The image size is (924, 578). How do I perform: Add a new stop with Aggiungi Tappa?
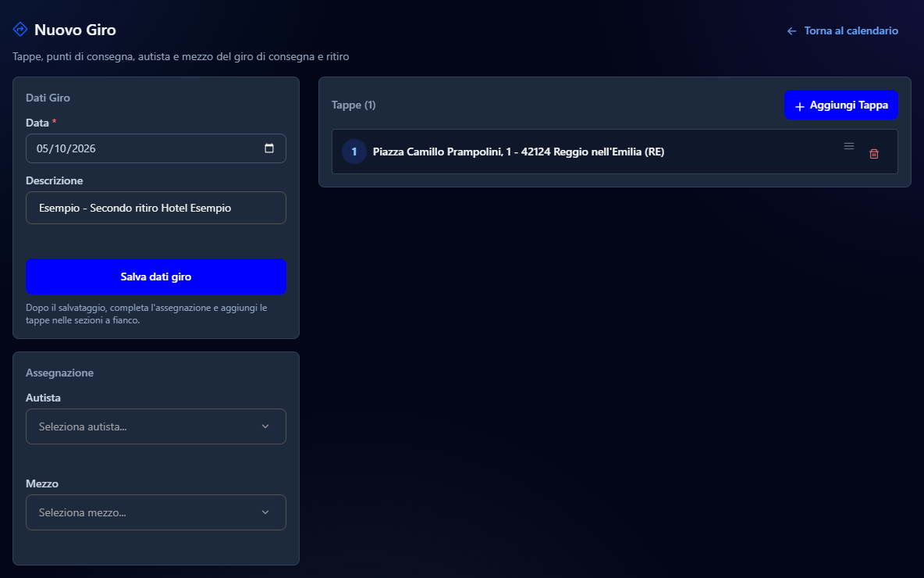coord(841,105)
